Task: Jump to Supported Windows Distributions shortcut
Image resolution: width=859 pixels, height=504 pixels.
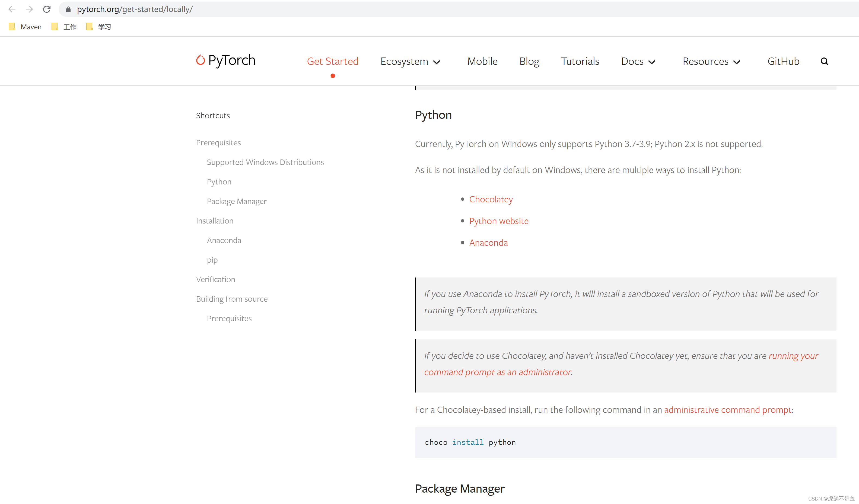Action: [265, 162]
